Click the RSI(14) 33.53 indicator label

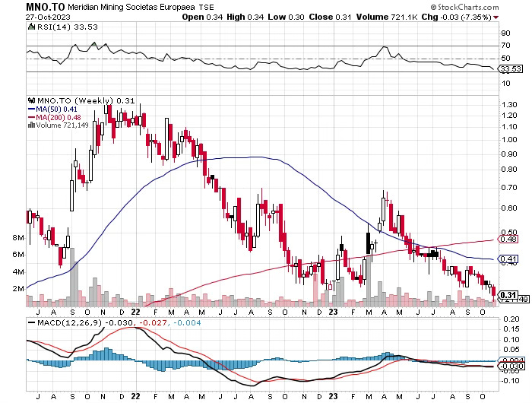(x=67, y=27)
